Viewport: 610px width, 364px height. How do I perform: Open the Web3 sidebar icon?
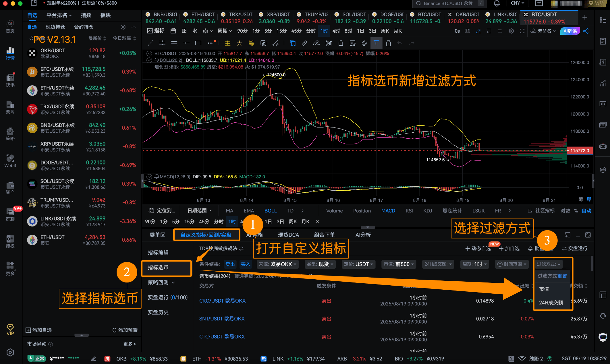click(x=10, y=161)
